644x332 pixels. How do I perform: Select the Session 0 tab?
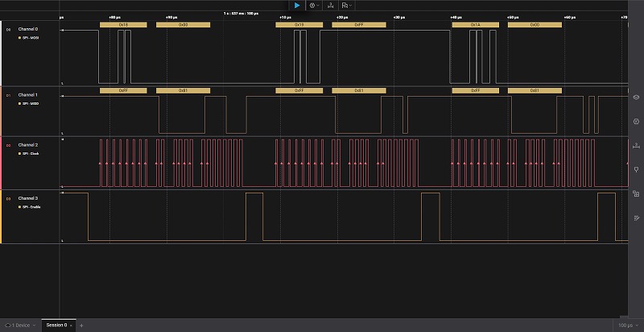click(x=57, y=325)
